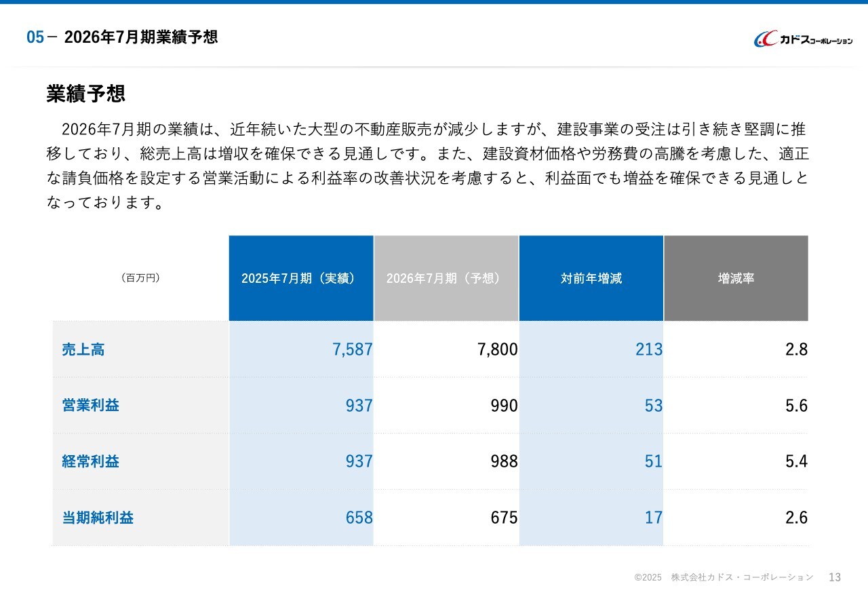Click the 675 net profit forecast

[x=505, y=518]
